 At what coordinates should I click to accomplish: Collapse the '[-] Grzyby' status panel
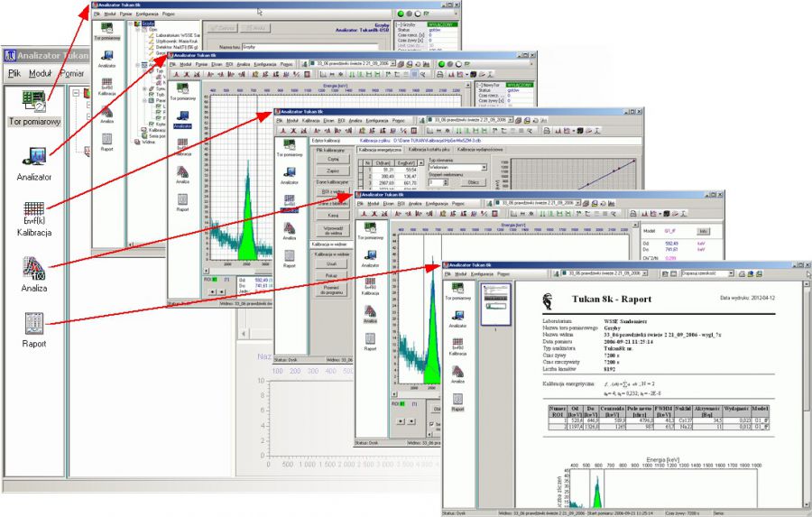tap(400, 24)
